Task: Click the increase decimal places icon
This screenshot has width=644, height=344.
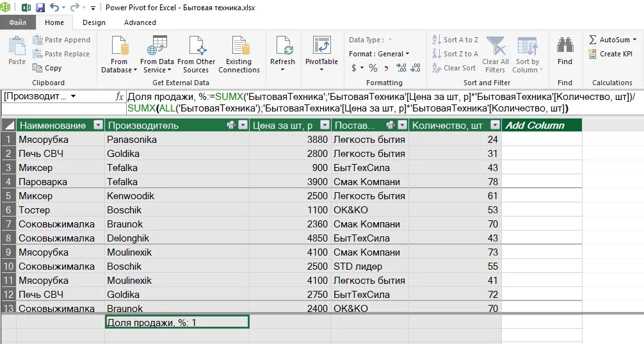Action: (x=401, y=68)
